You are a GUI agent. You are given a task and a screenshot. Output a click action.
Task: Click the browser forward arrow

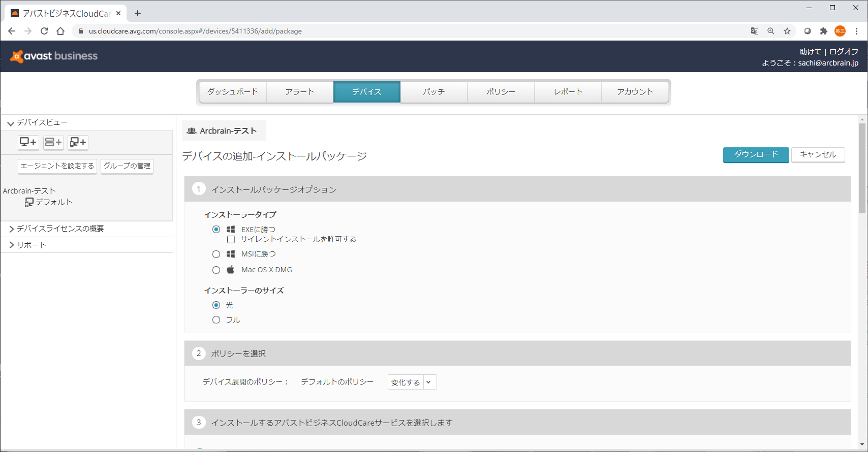coord(28,31)
